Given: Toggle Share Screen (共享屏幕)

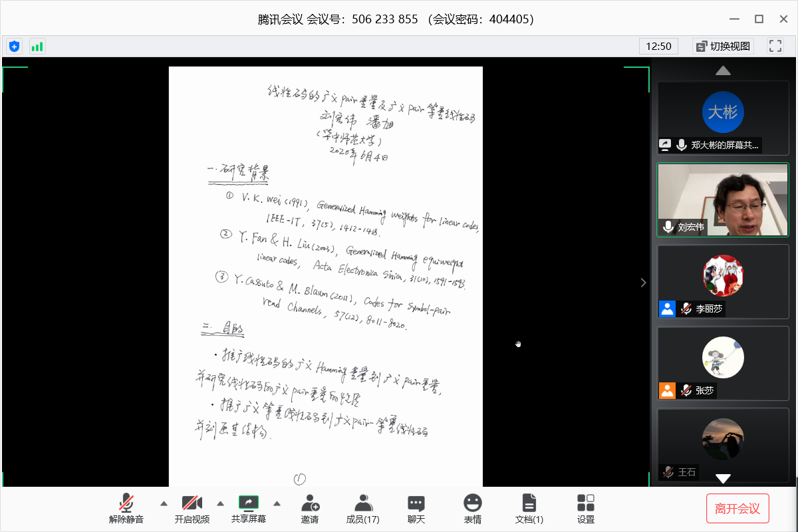Looking at the screenshot, I should (x=249, y=509).
